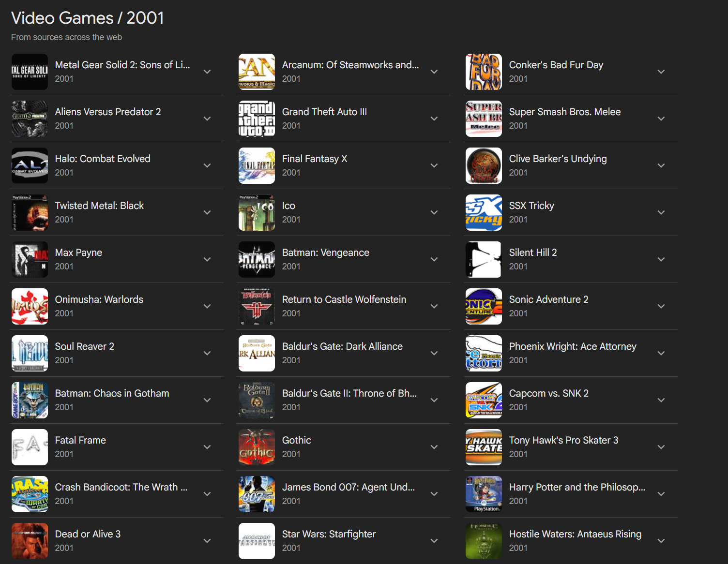
Task: Click the Return to Castle Wolfenstein cover
Action: [257, 306]
